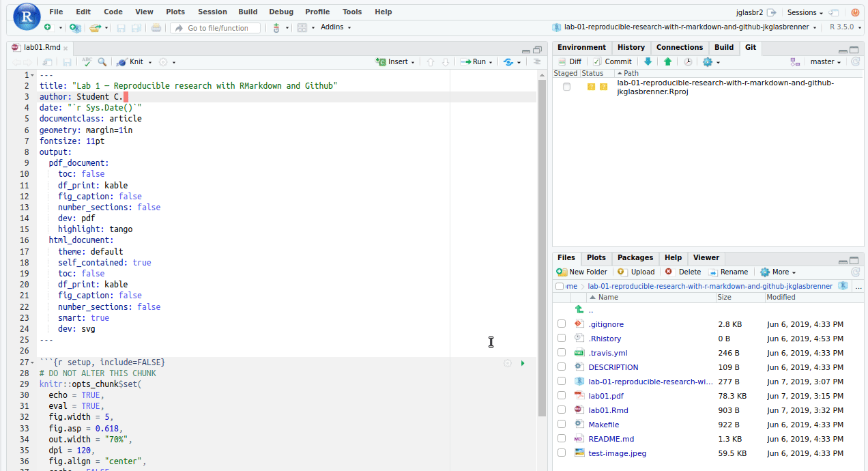Open the More dropdown in Files pane
The image size is (868, 471).
pos(778,272)
